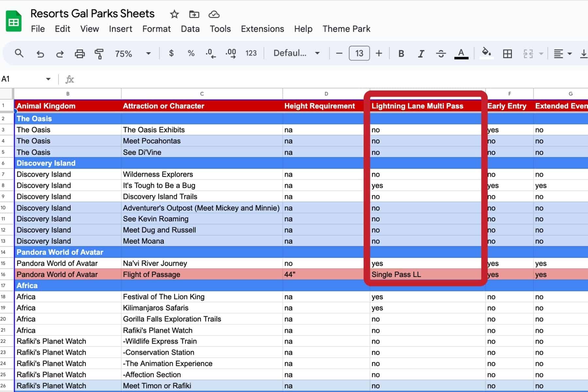Toggle bold formatting
The image size is (588, 392).
[x=401, y=54]
